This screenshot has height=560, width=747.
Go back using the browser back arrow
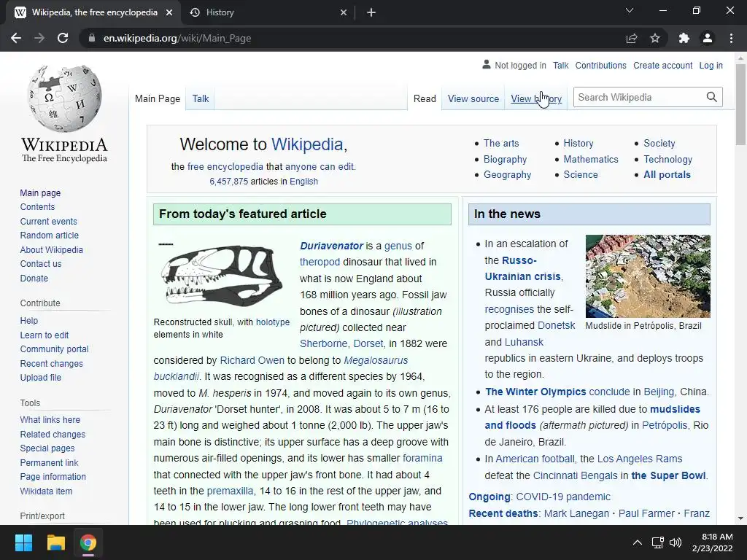click(16, 38)
